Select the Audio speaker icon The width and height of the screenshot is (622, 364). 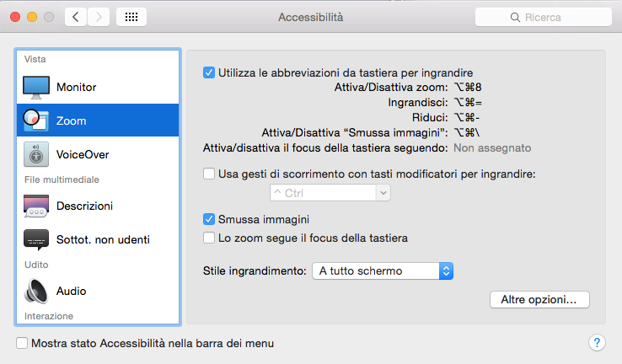pyautogui.click(x=36, y=291)
